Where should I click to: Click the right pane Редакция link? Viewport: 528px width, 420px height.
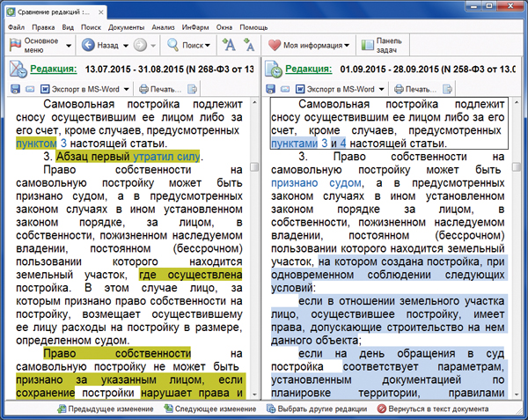coord(309,68)
